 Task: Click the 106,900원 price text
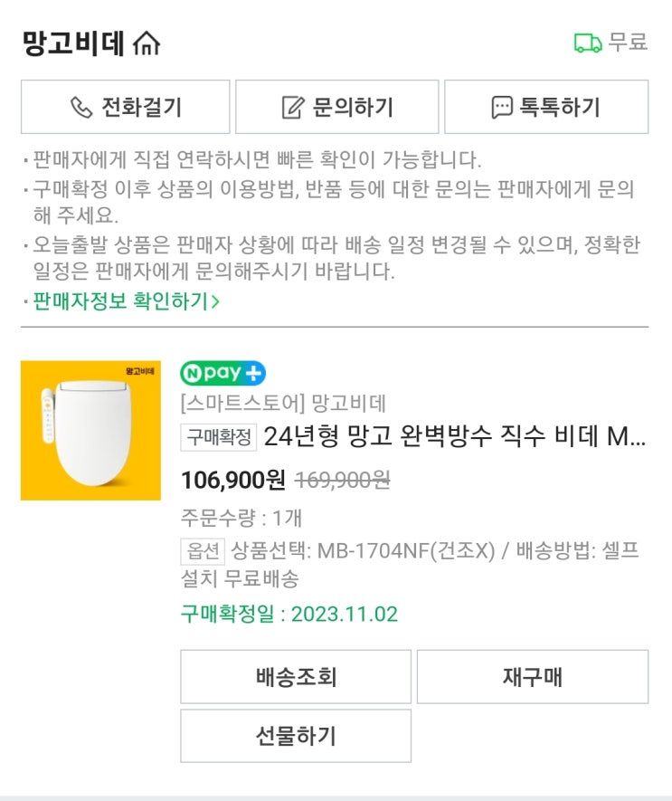coord(233,480)
